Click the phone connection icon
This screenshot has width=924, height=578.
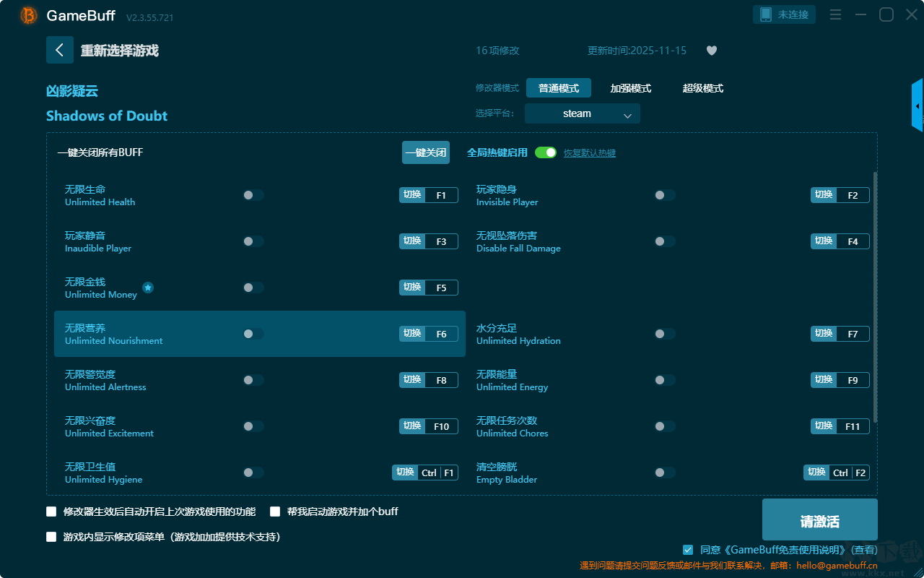click(x=766, y=14)
